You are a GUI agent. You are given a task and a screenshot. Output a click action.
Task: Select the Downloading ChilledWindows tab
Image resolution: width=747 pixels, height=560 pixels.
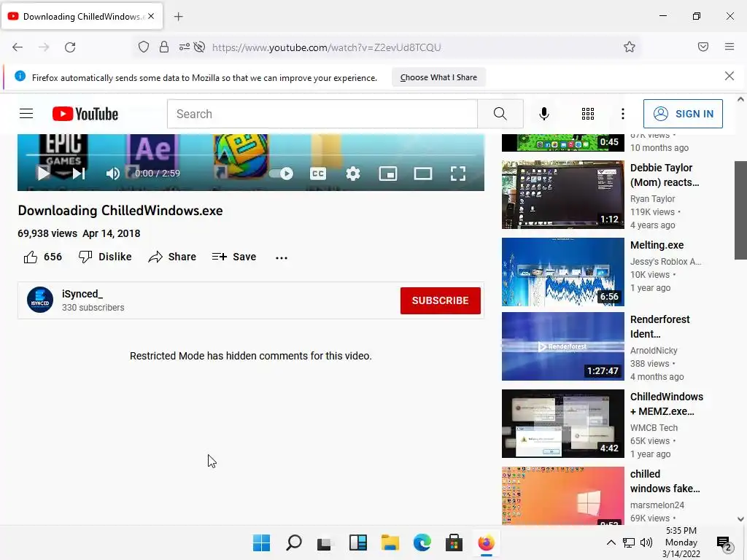point(82,16)
